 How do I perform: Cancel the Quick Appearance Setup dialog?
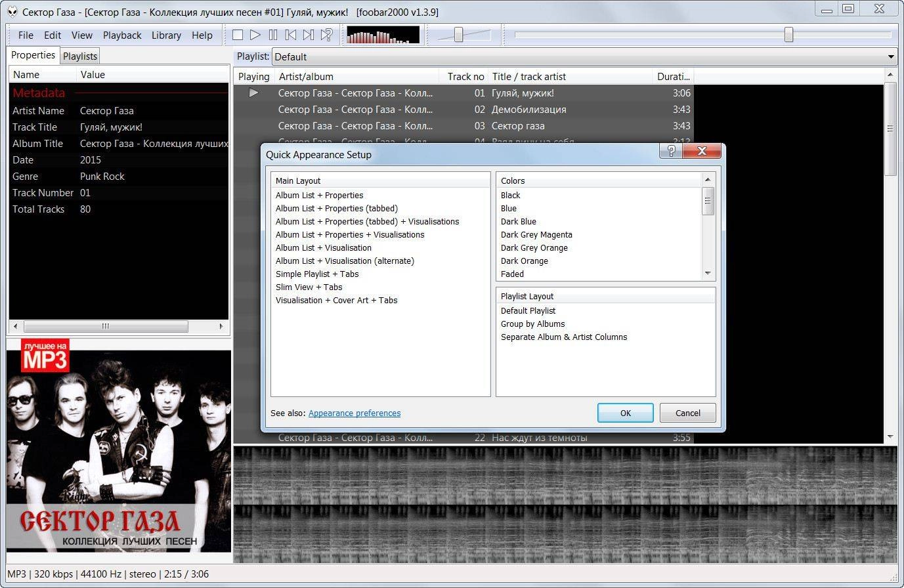tap(687, 413)
